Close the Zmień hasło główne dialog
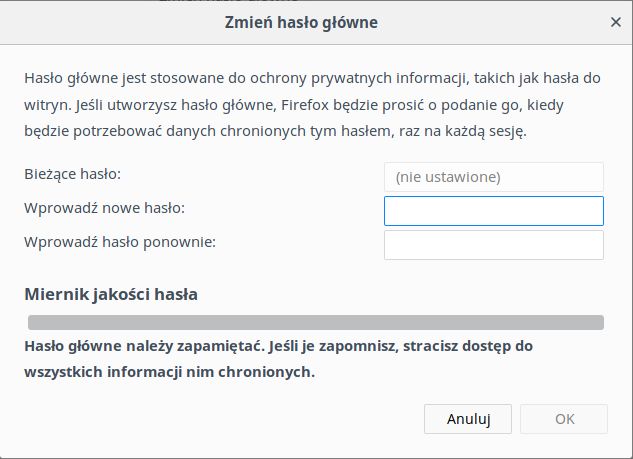 point(615,21)
